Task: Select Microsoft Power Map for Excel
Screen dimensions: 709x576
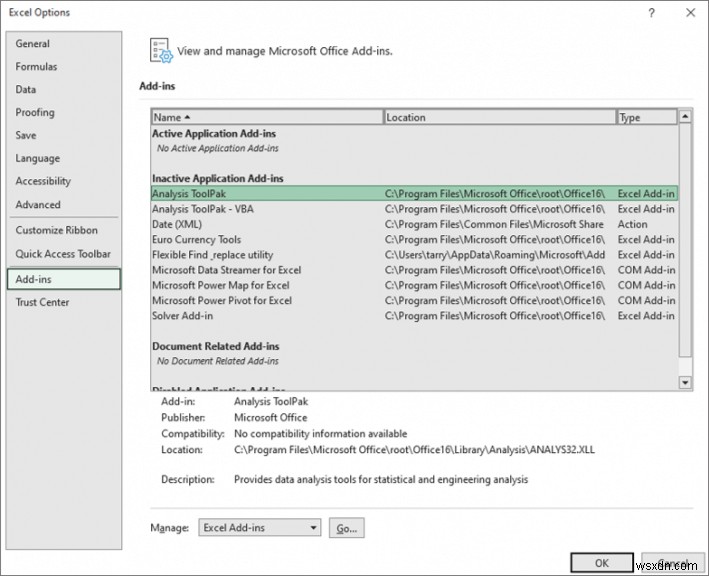Action: 414,285
